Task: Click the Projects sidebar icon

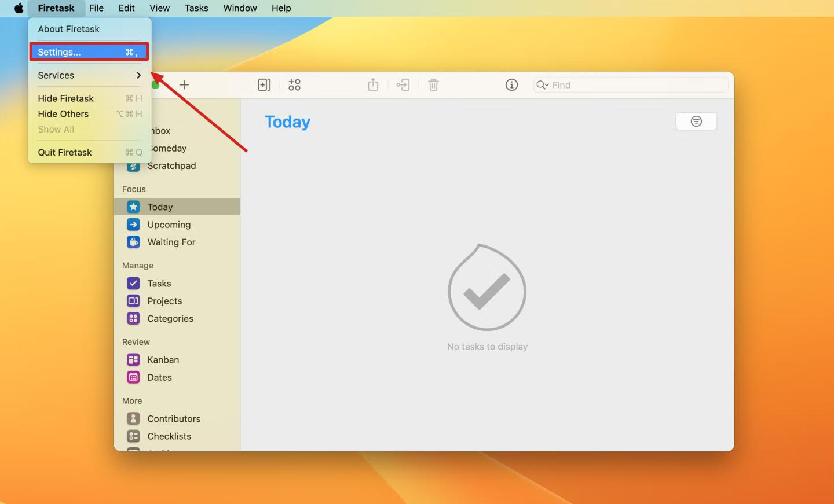Action: click(133, 301)
